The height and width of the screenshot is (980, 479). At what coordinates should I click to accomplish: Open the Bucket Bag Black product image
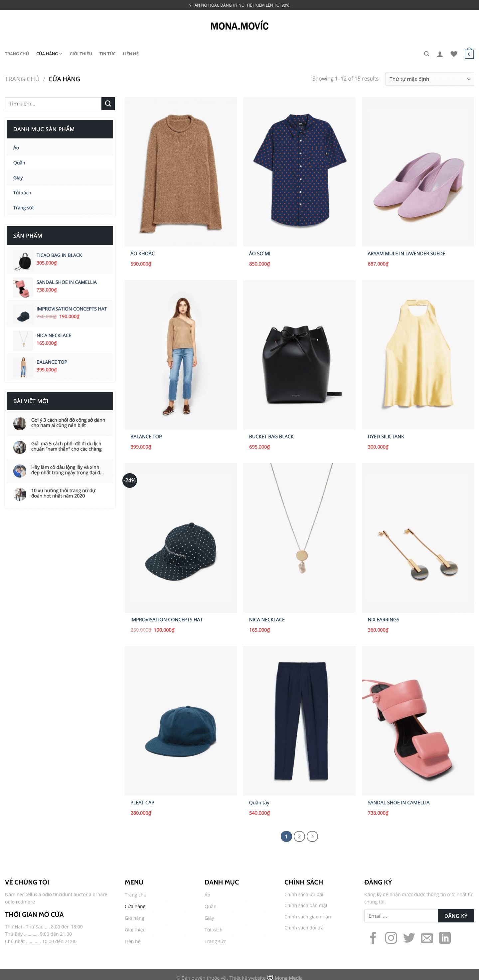click(x=299, y=355)
